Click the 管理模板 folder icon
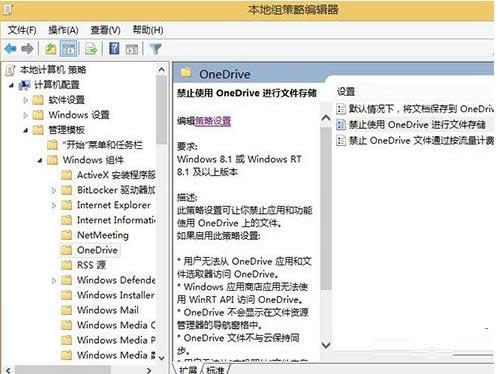498x374 pixels. click(x=38, y=130)
